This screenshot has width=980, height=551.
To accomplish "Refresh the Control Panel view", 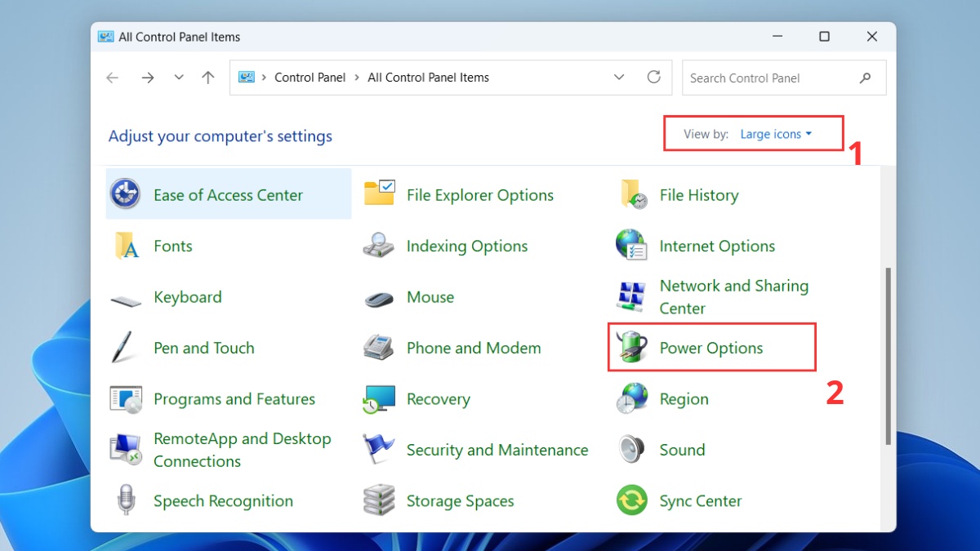I will pos(653,78).
